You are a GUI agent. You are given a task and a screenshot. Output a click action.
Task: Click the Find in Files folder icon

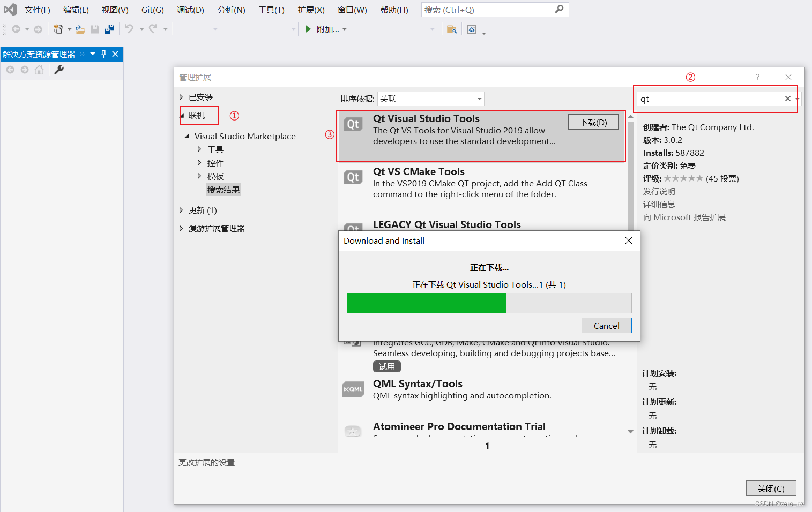point(452,29)
